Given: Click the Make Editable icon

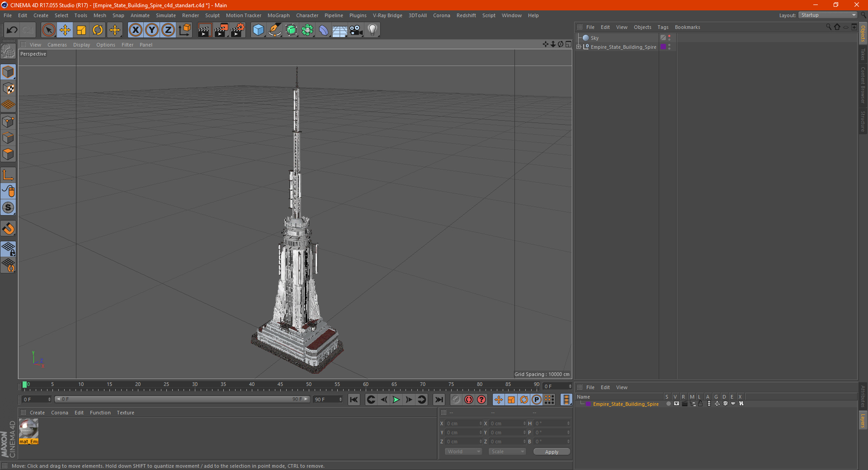Looking at the screenshot, I should 9,52.
